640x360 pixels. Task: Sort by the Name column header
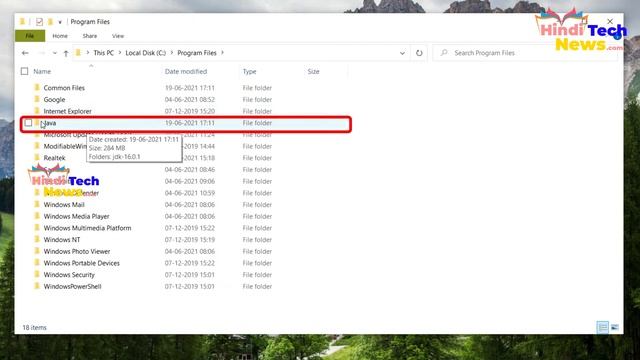(x=42, y=71)
